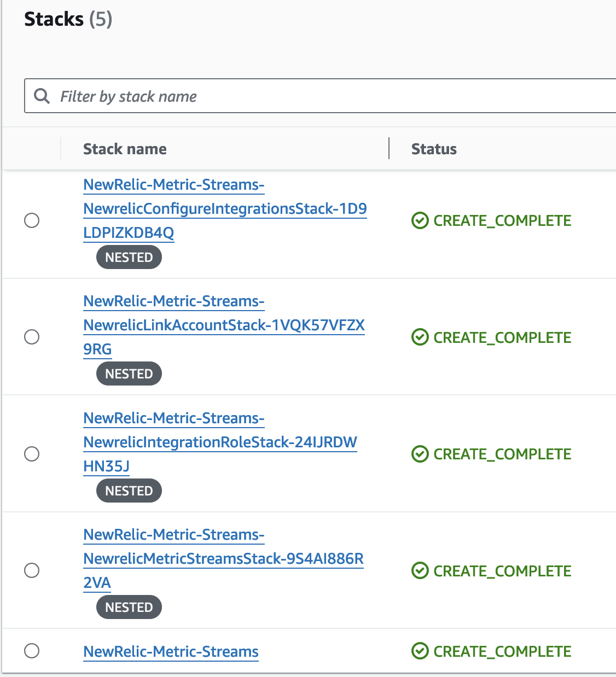Open the NewrelicMetricStreamsStack stack link
Viewport: 616px width, 677px height.
click(223, 558)
